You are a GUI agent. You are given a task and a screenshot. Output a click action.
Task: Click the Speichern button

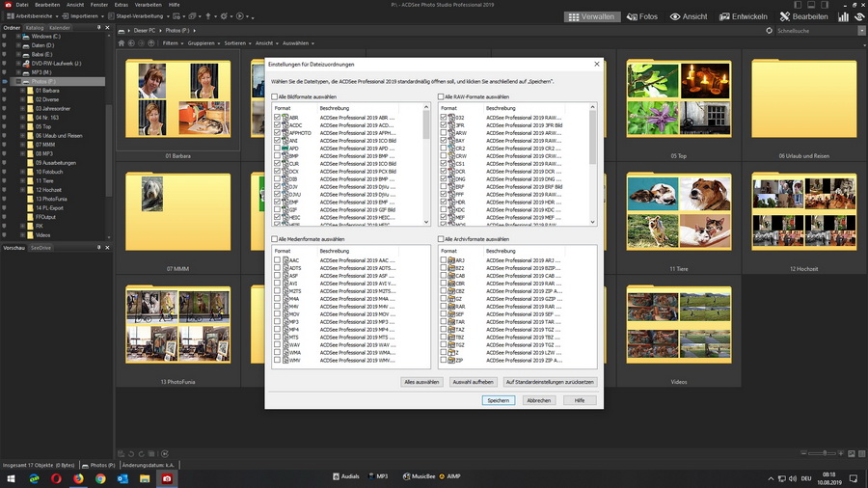(499, 400)
